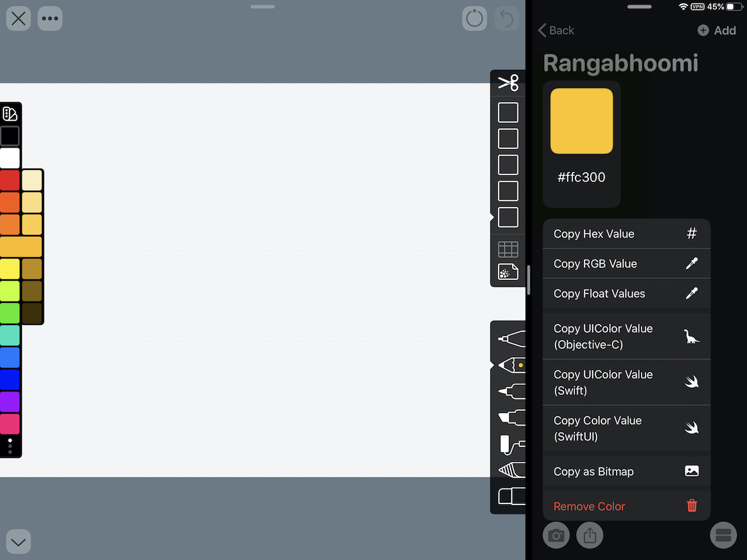The height and width of the screenshot is (560, 747).
Task: Select the blocky tool at bottom of tools
Action: point(512,497)
